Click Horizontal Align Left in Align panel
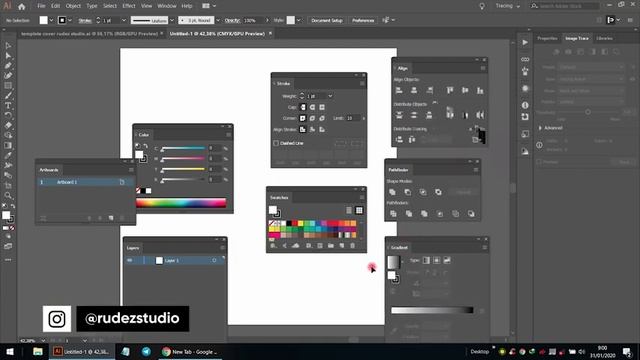Viewport: 640px width, 360px height. pos(399,90)
